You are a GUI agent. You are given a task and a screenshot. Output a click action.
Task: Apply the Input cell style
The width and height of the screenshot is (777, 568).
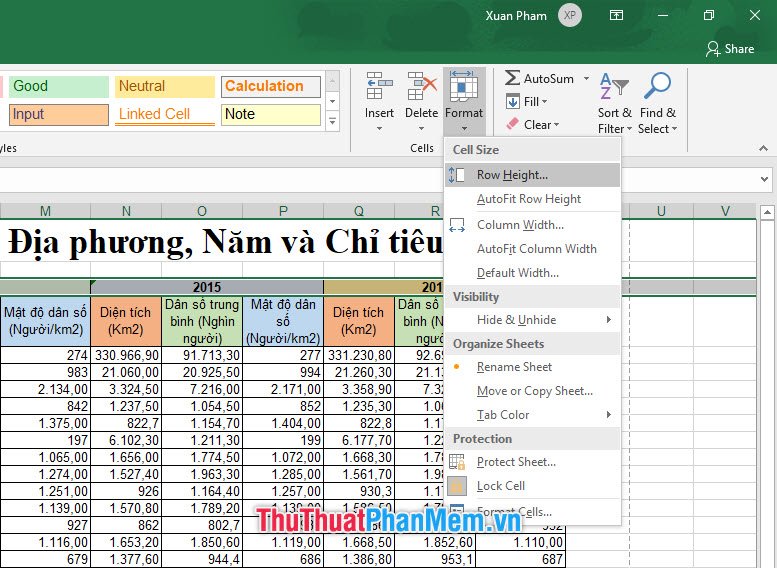pyautogui.click(x=58, y=114)
